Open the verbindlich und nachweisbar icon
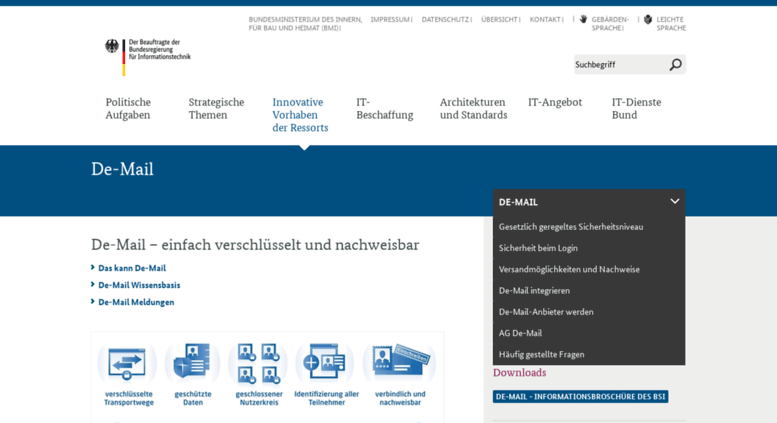Image resolution: width=777 pixels, height=423 pixels. 400,361
